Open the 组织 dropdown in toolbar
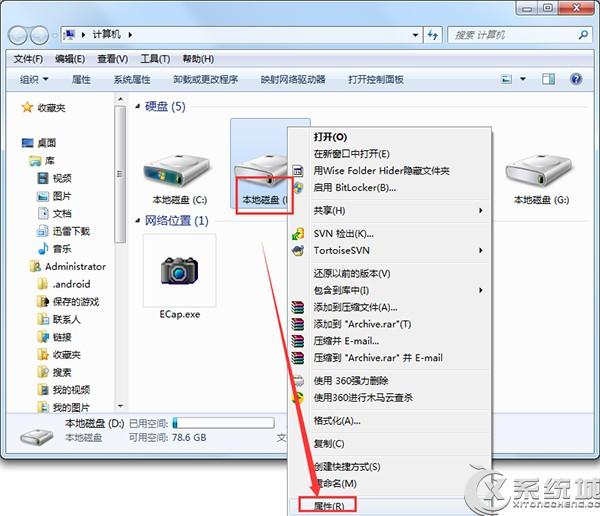The image size is (600, 516). pos(34,79)
